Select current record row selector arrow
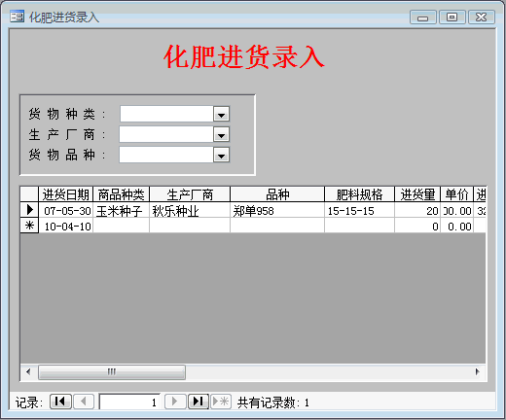506x420 pixels. (29, 210)
